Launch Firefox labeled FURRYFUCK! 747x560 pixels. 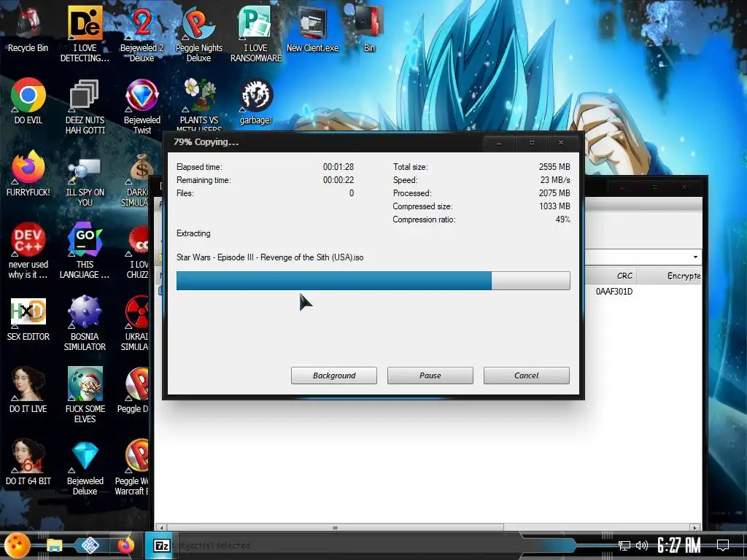28,174
